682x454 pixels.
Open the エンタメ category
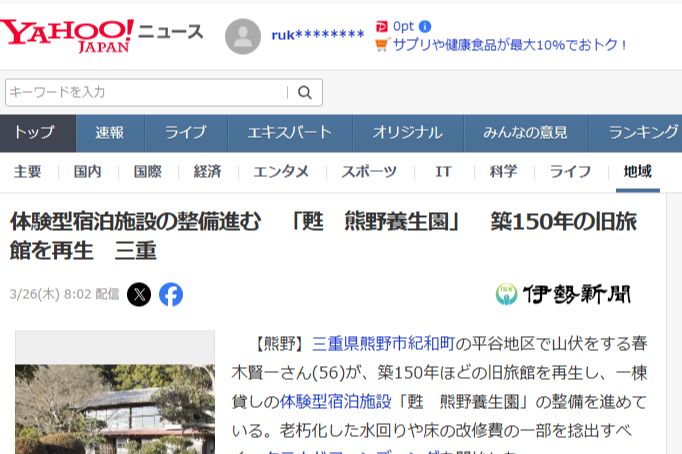coord(281,171)
